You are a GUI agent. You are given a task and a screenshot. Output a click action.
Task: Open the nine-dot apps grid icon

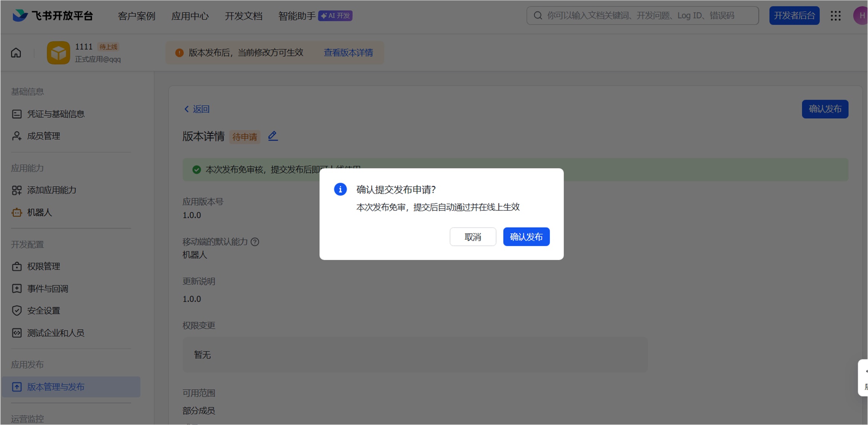pos(836,16)
